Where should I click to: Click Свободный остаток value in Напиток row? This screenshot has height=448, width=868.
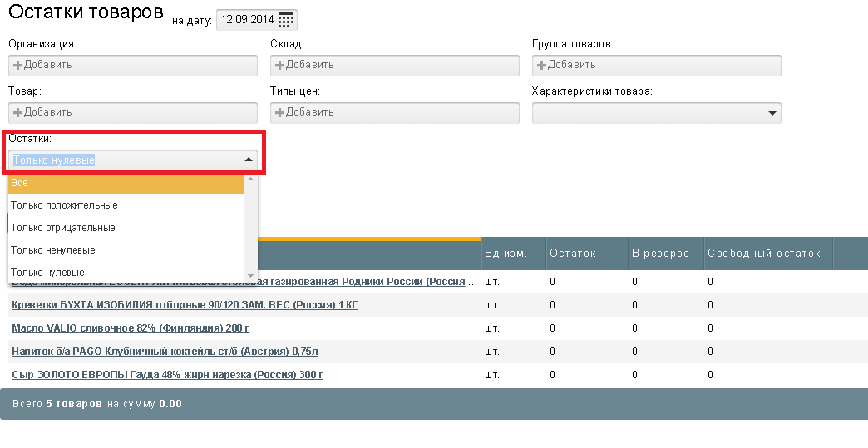point(710,352)
